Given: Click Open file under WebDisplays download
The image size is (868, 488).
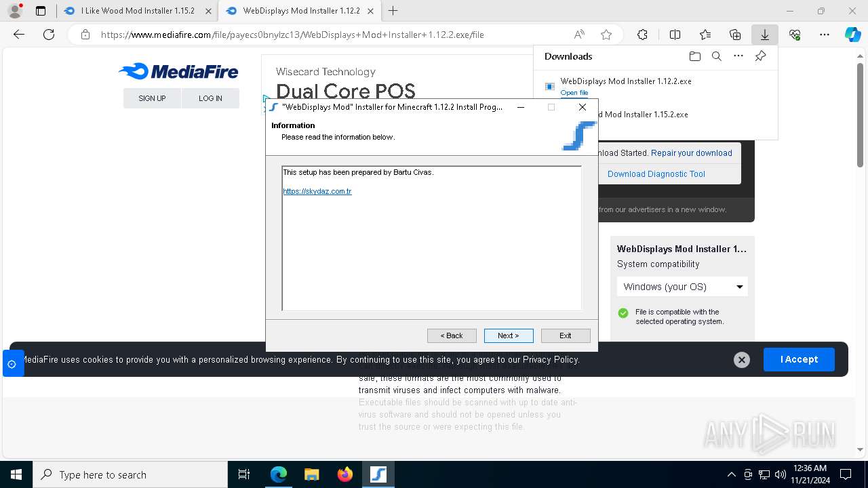Looking at the screenshot, I should click(x=574, y=93).
